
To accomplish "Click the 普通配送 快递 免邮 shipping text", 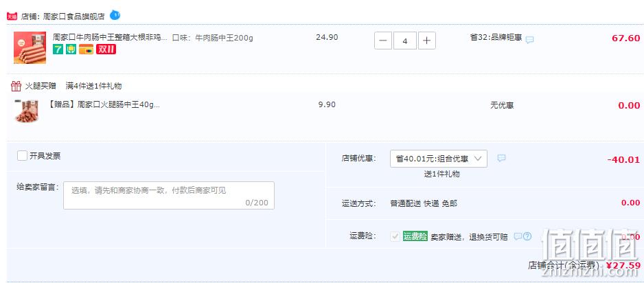I will coord(424,203).
